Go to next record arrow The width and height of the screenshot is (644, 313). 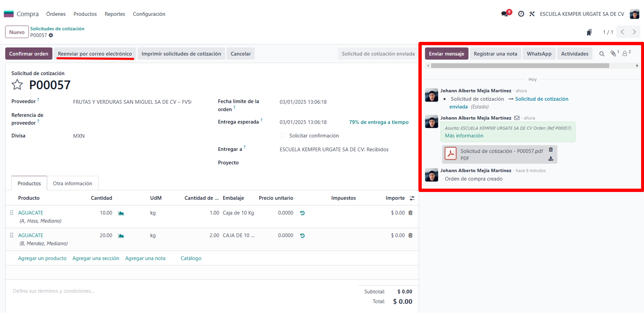pyautogui.click(x=634, y=32)
